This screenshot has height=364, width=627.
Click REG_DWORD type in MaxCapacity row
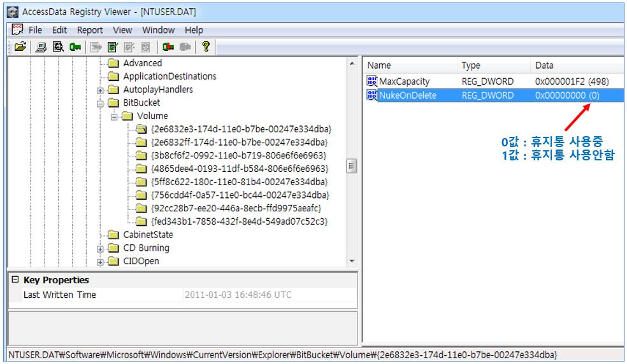point(487,81)
